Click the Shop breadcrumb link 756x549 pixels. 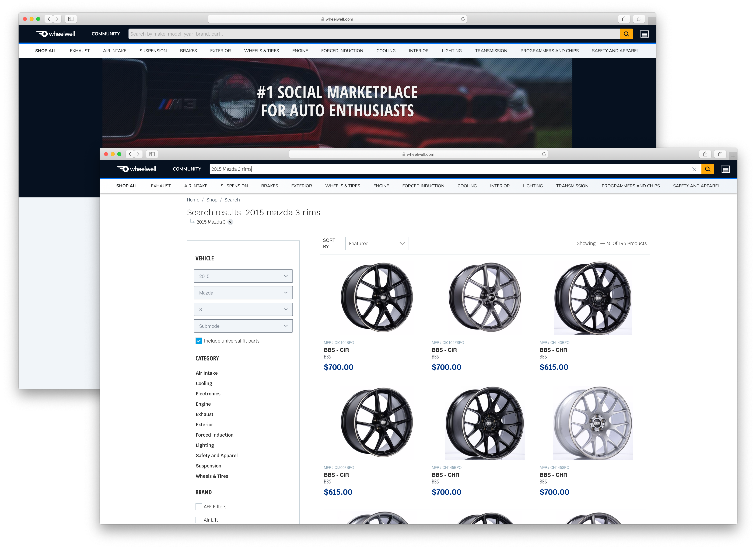212,200
